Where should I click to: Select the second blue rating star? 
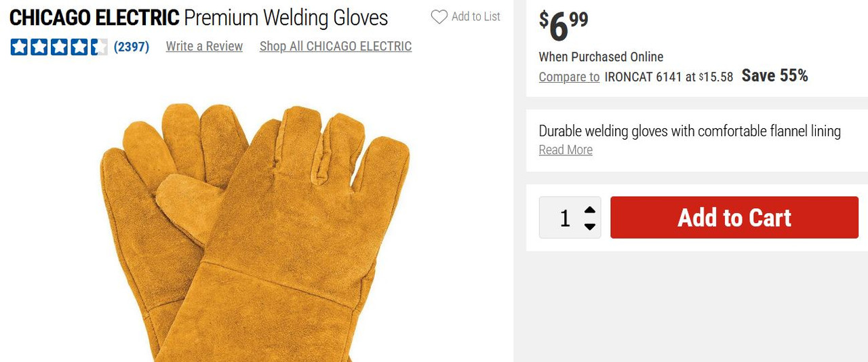tap(39, 47)
